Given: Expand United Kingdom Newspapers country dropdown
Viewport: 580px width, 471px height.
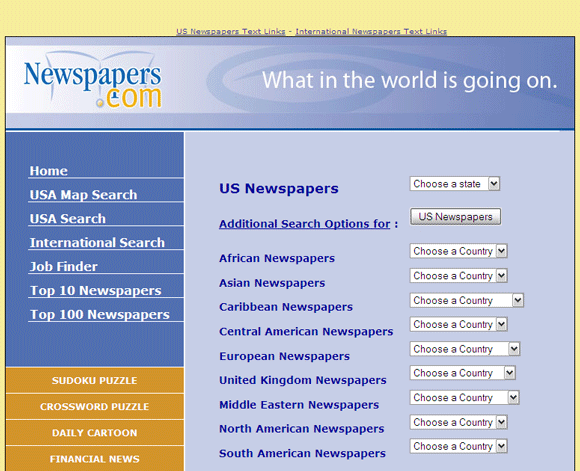Looking at the screenshot, I should click(462, 373).
